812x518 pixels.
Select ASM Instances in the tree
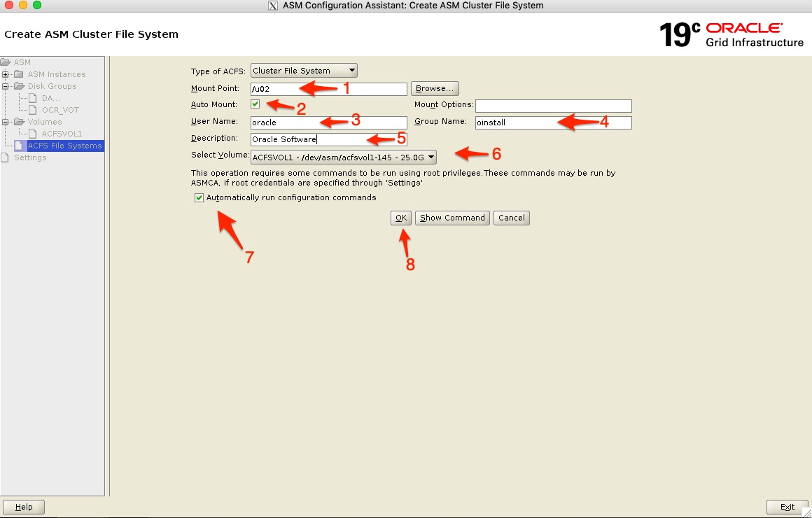pyautogui.click(x=57, y=74)
